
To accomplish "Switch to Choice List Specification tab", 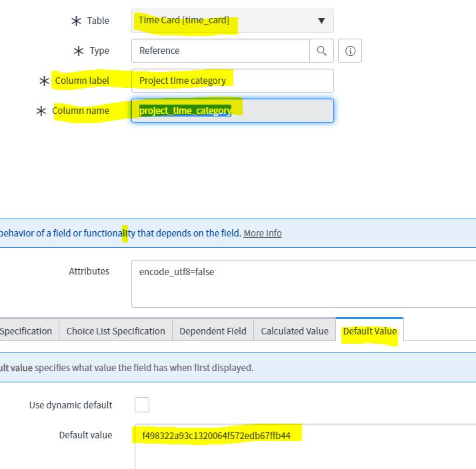I will point(115,331).
